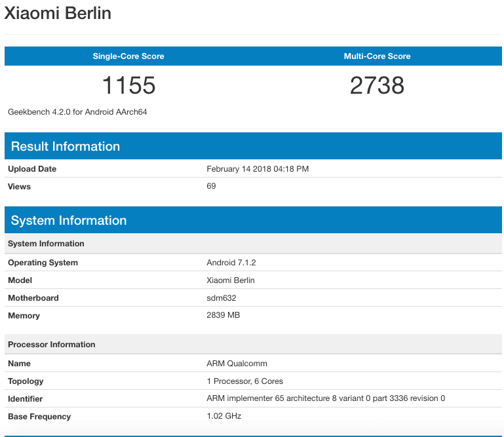
Task: Select '1 Processor, 6 Cores' value
Action: coord(245,381)
